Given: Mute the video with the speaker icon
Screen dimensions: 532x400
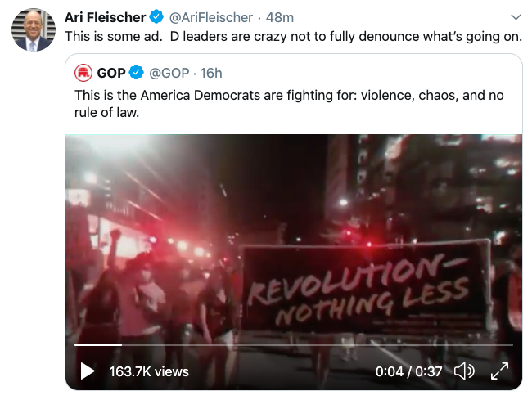Looking at the screenshot, I should tap(464, 371).
